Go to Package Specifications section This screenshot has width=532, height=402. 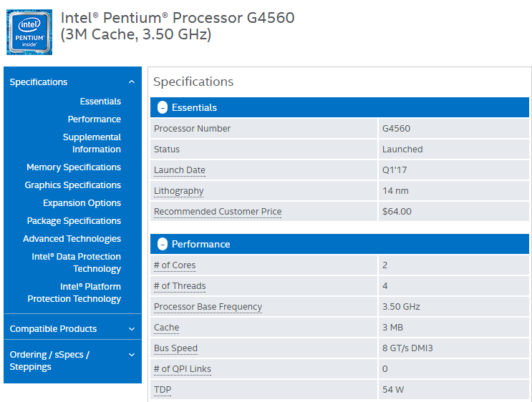coord(74,221)
